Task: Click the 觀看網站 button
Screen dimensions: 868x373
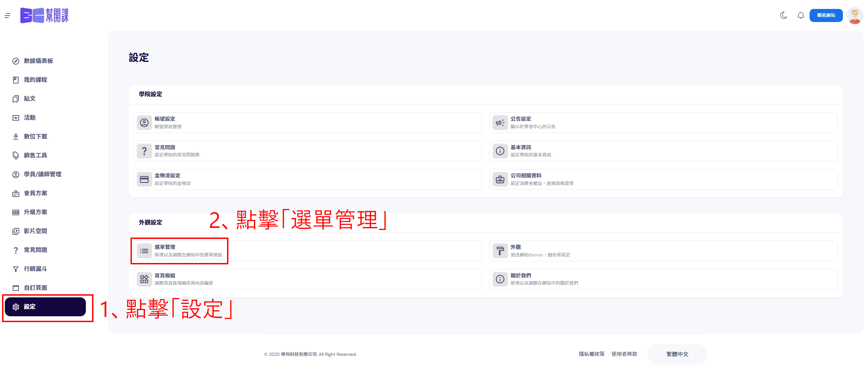Action: [826, 15]
